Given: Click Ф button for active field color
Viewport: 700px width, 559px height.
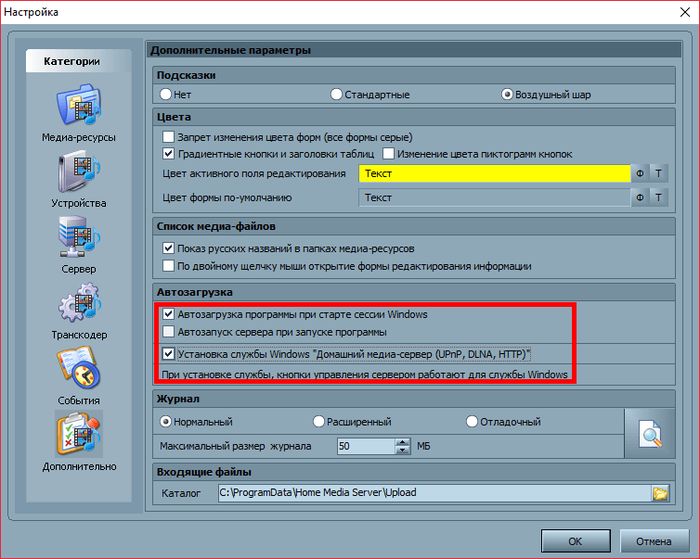Looking at the screenshot, I should tap(640, 173).
